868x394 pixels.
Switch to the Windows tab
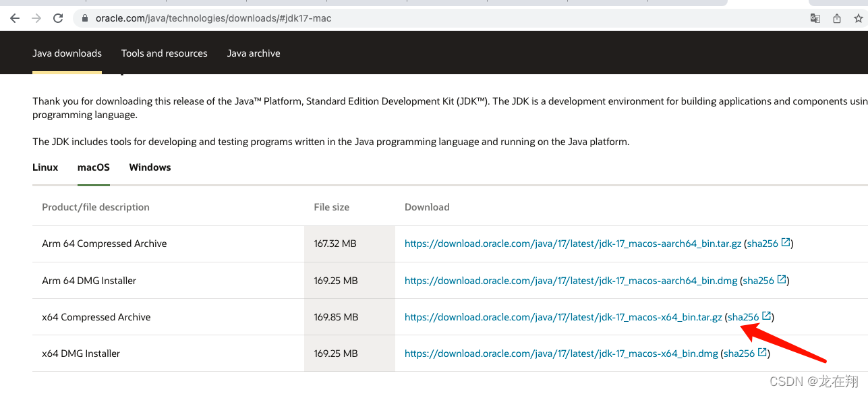click(150, 167)
